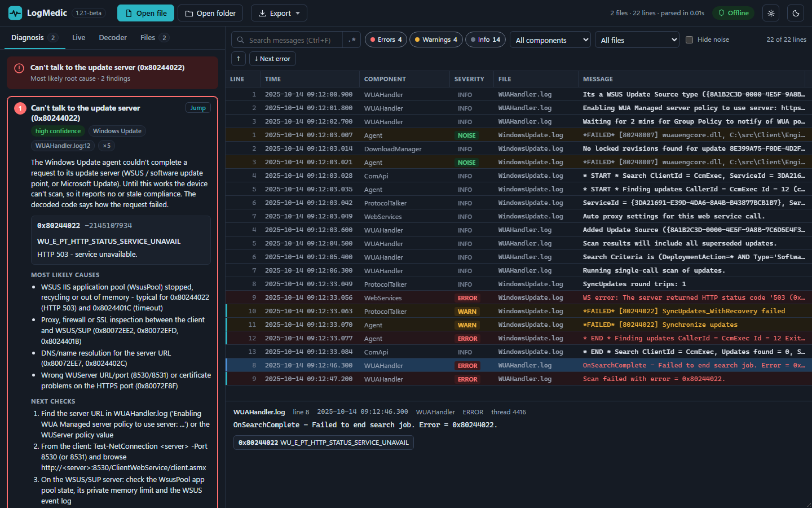
Task: Open the Files tab
Action: click(154, 38)
